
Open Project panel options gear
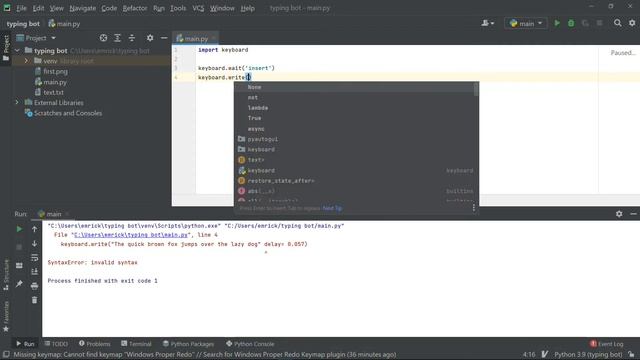150,38
